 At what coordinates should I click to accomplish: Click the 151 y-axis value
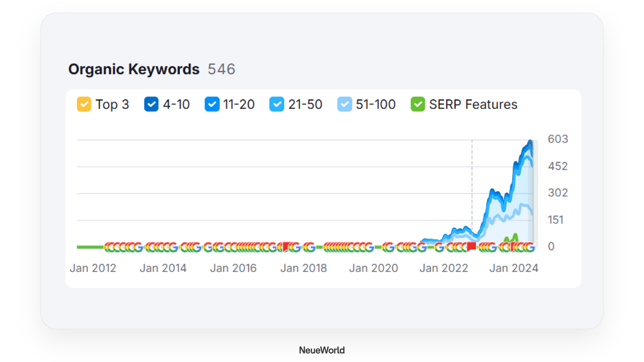click(555, 220)
